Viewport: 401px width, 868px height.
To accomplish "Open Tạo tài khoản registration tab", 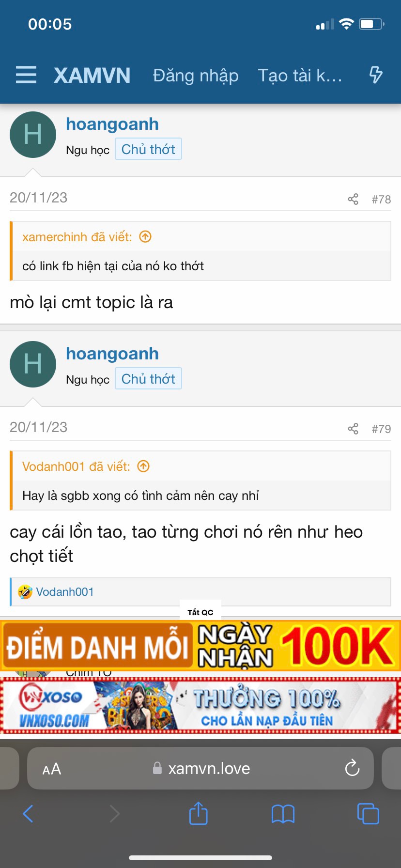I will point(300,76).
